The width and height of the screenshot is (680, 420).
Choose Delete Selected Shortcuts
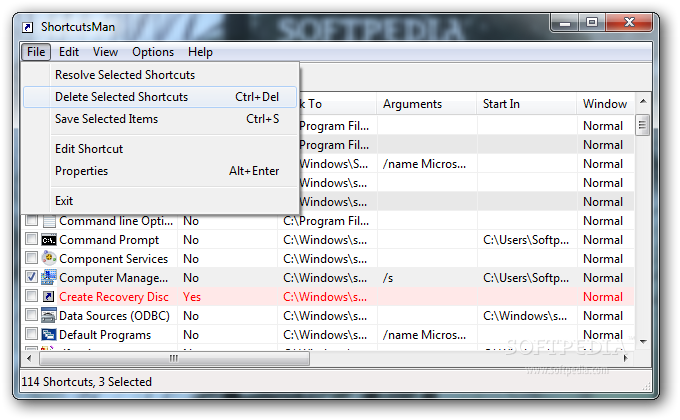point(160,97)
